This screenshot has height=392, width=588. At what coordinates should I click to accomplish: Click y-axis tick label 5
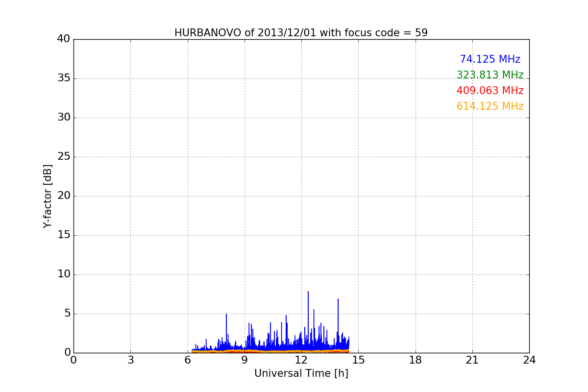[x=67, y=314]
